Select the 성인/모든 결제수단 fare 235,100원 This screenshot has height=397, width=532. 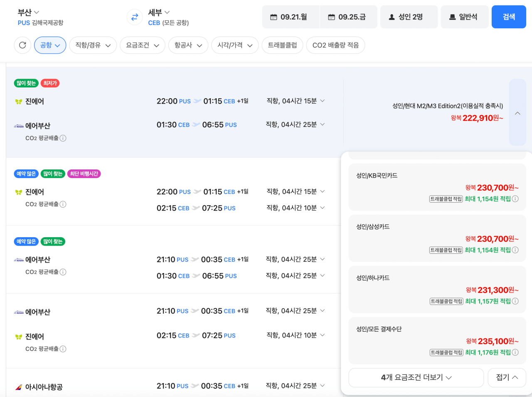coord(437,341)
